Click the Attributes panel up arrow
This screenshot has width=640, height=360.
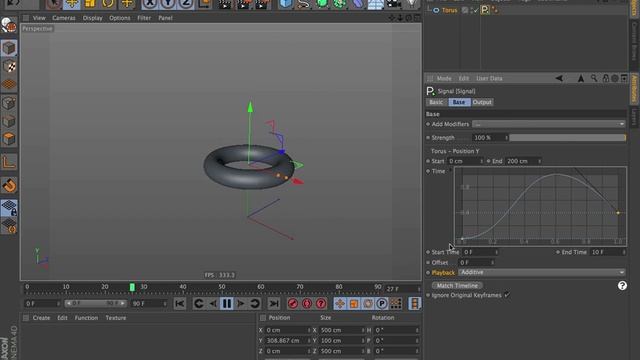[581, 78]
